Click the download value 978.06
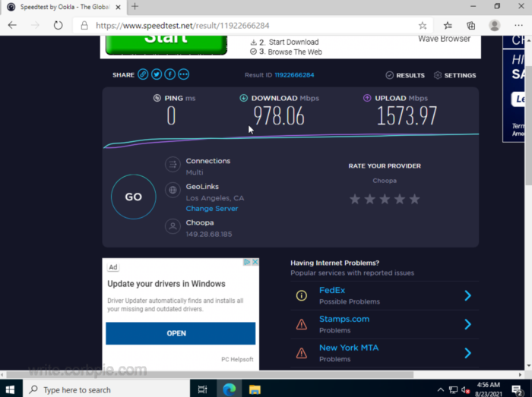The image size is (532, 397). click(279, 116)
